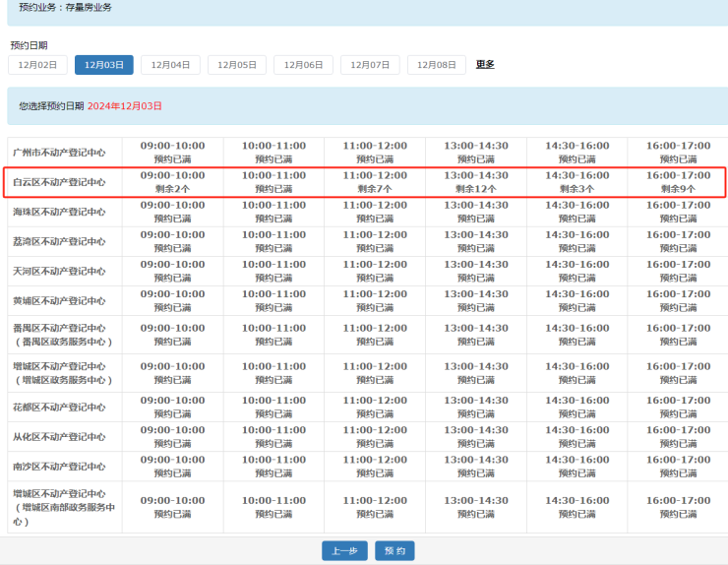Click 广州市不动产登记中心 09:00-10:00 full slot
This screenshot has height=565, width=728.
[172, 153]
